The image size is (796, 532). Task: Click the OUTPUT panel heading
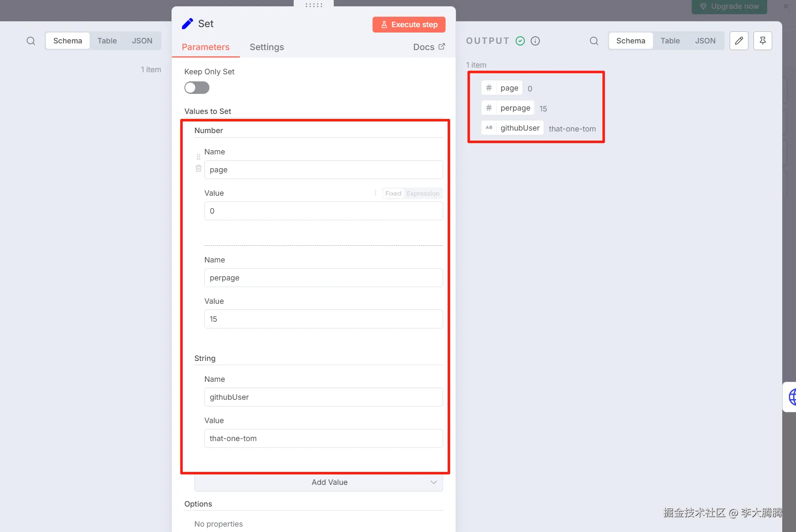tap(488, 41)
